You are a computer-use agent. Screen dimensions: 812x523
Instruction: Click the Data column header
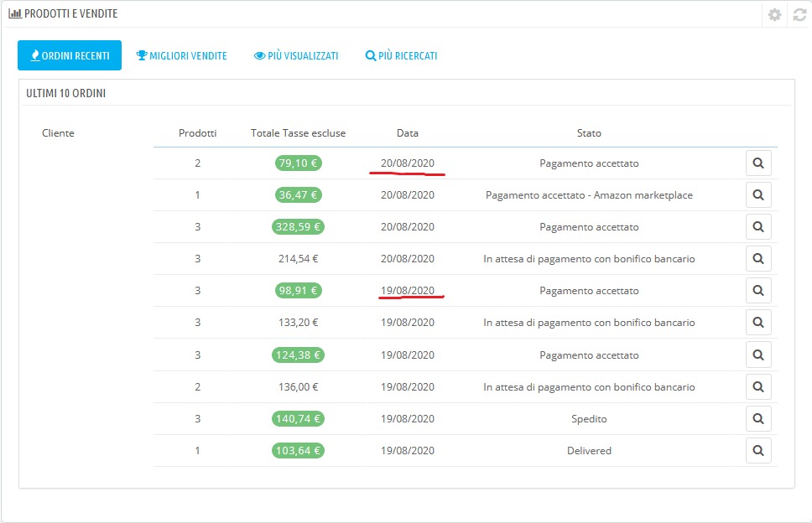coord(408,133)
